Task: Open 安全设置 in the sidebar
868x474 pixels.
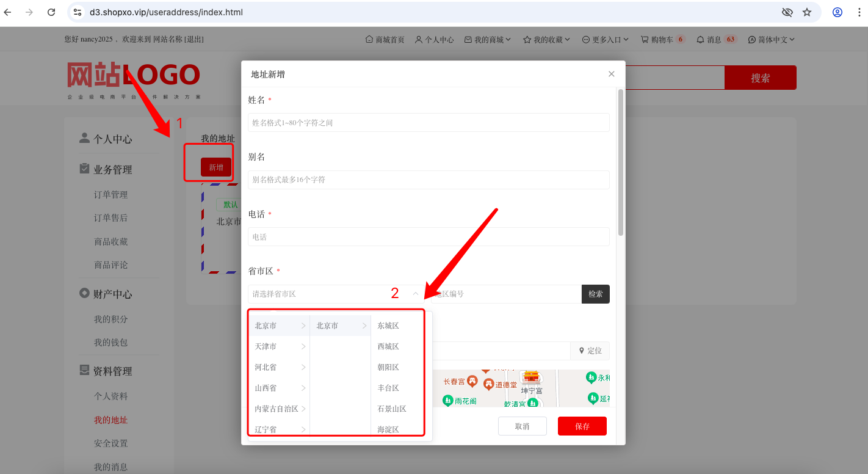Action: [111, 443]
